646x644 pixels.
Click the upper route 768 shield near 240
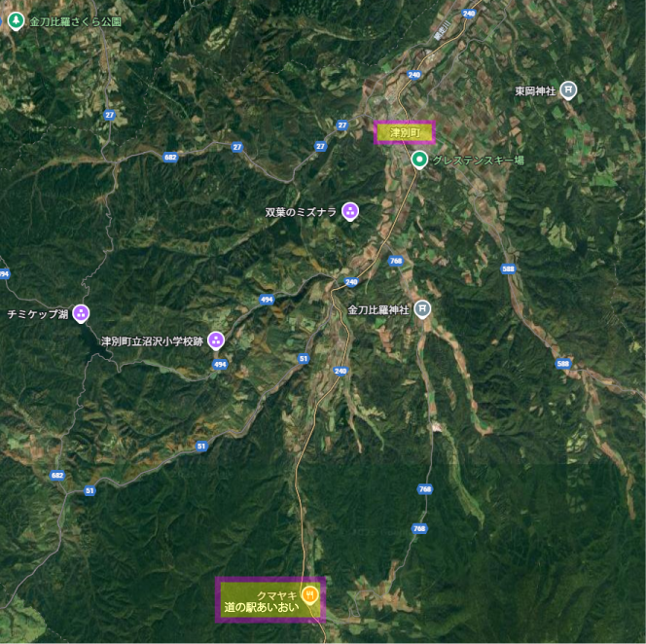(x=396, y=261)
